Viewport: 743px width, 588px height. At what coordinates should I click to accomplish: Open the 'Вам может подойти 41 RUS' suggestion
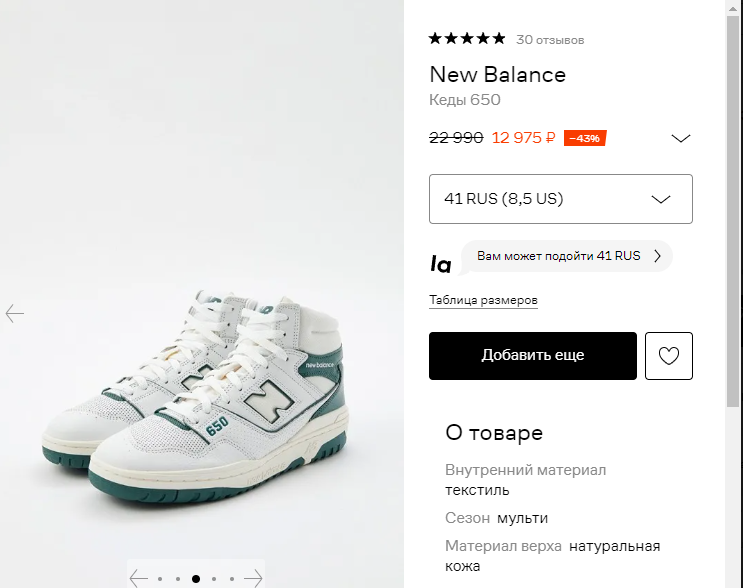567,256
